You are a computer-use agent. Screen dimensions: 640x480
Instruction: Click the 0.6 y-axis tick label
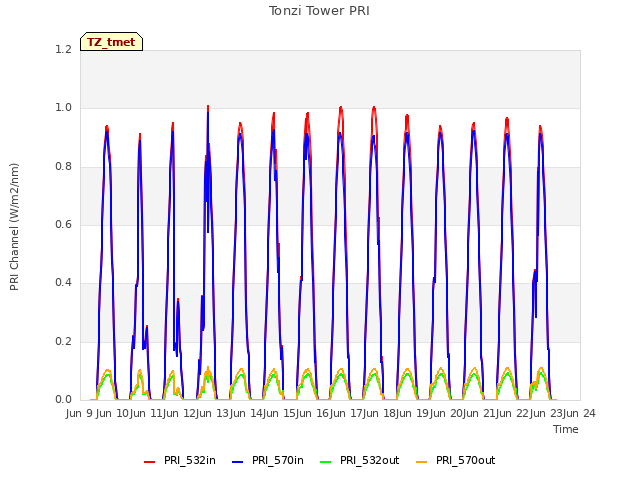point(63,224)
